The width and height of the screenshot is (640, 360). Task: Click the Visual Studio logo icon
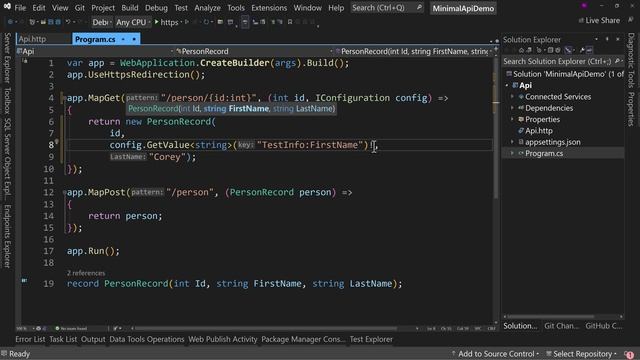coord(7,7)
